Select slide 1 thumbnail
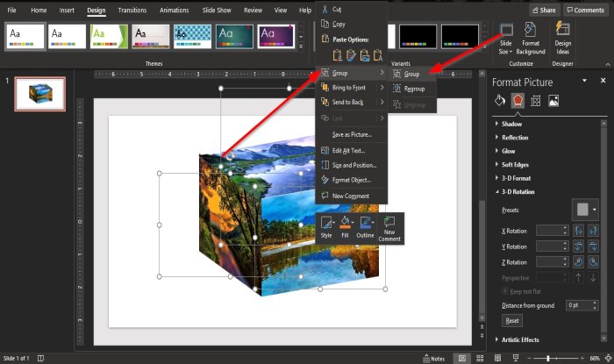This screenshot has width=614, height=364. pos(40,94)
